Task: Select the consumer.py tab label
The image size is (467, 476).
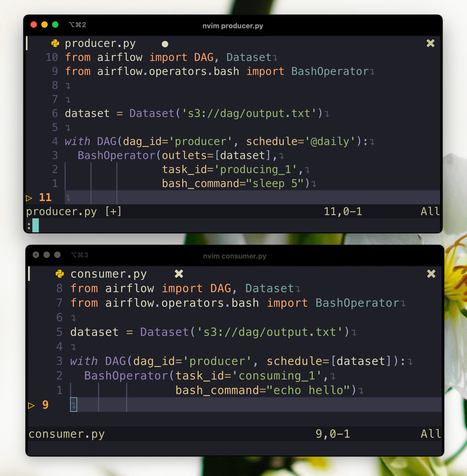Action: tap(109, 274)
